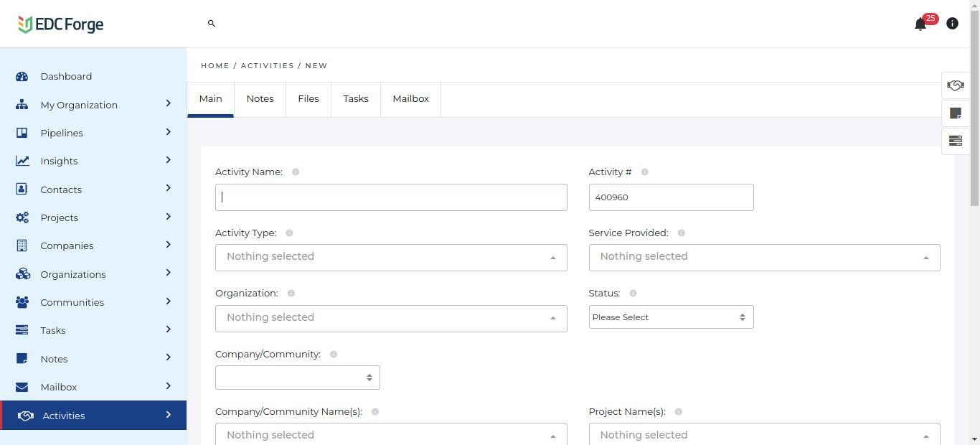980x445 pixels.
Task: Open the Status select box
Action: [671, 317]
